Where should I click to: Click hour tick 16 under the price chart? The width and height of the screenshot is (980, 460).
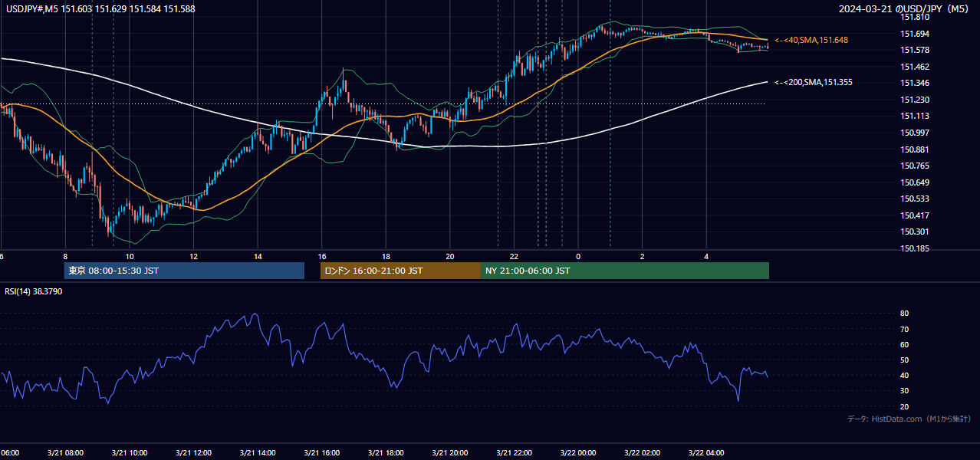point(322,256)
